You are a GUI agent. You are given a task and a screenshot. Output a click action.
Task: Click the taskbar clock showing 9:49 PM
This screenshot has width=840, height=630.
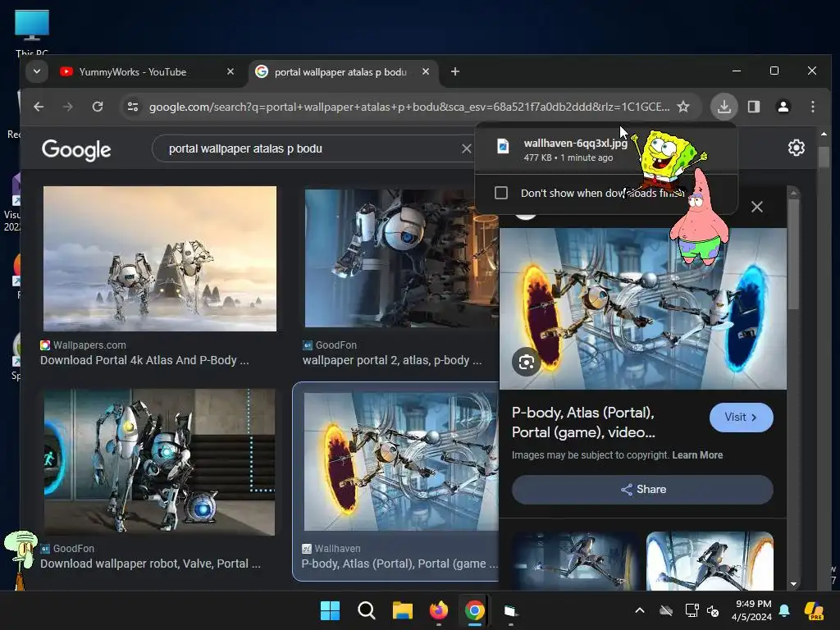[x=752, y=610]
